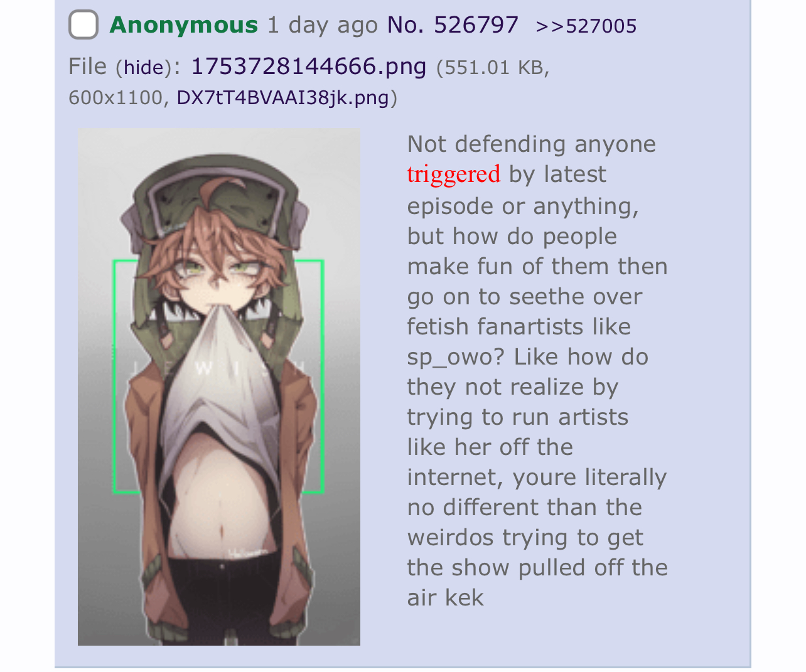Click original filename DX7tT4BVAAI38jk.png

point(283,98)
